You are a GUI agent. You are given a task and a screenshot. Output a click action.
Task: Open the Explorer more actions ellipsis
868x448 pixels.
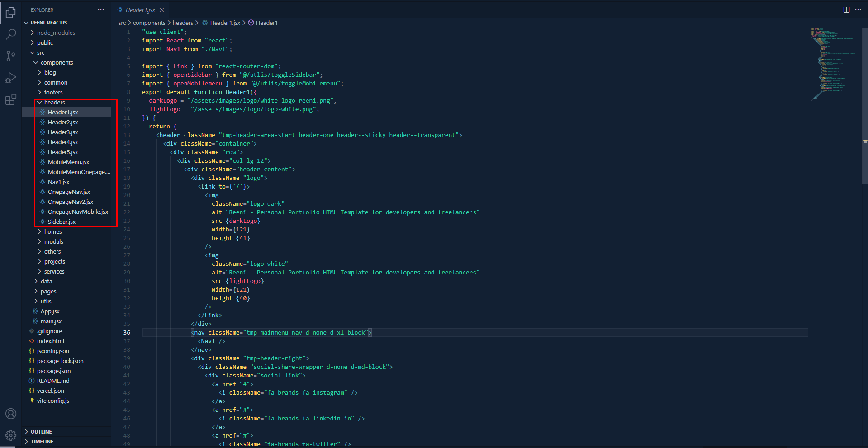(101, 10)
